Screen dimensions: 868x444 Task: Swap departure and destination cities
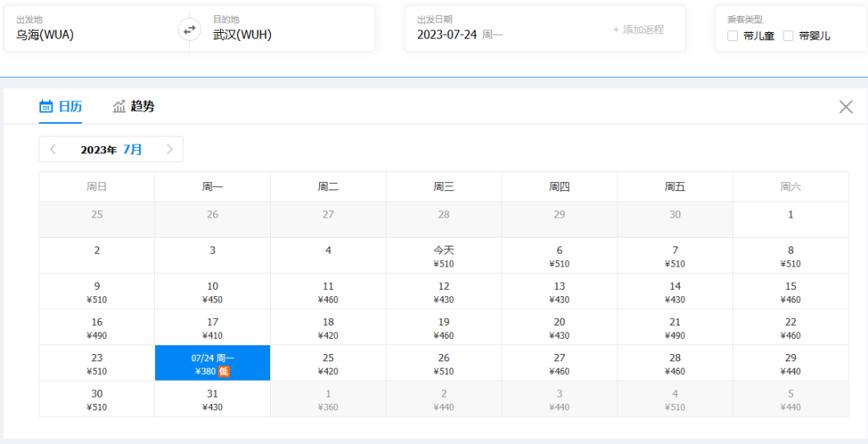(x=190, y=30)
